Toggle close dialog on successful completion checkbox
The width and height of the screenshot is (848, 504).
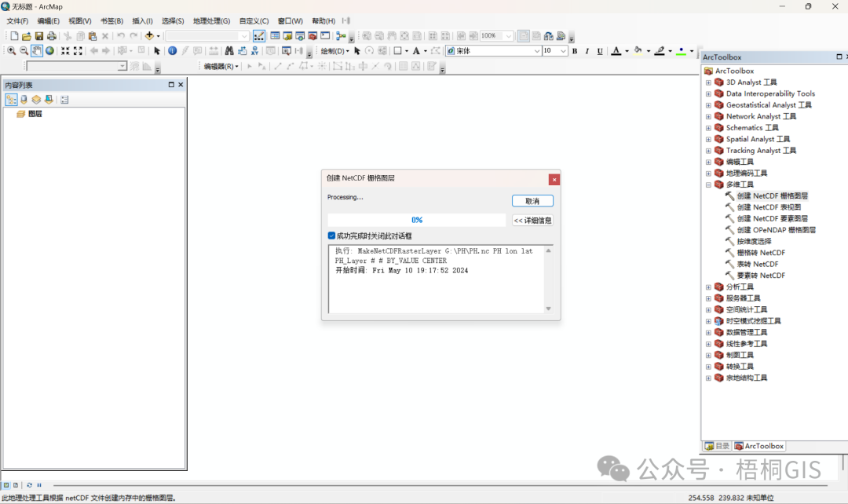(331, 236)
